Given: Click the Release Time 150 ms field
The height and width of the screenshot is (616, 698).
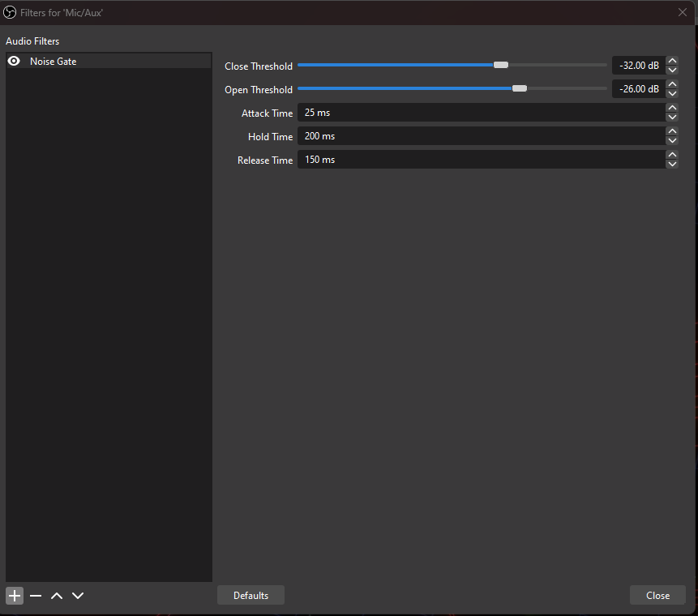Looking at the screenshot, I should pos(482,160).
